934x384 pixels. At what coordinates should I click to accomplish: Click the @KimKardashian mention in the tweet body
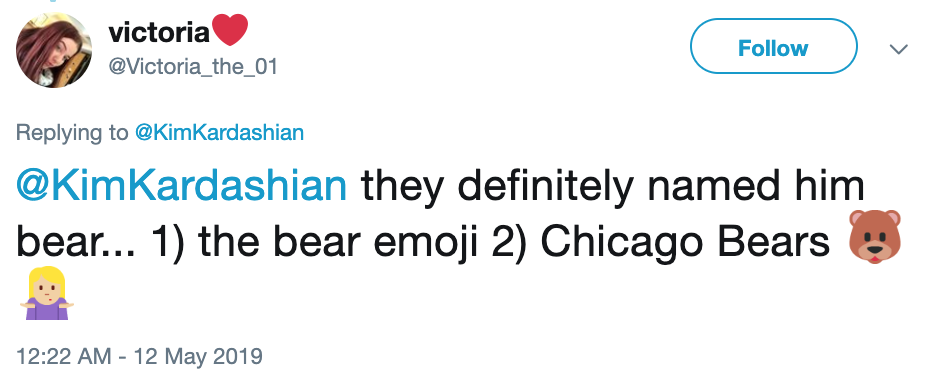(182, 186)
